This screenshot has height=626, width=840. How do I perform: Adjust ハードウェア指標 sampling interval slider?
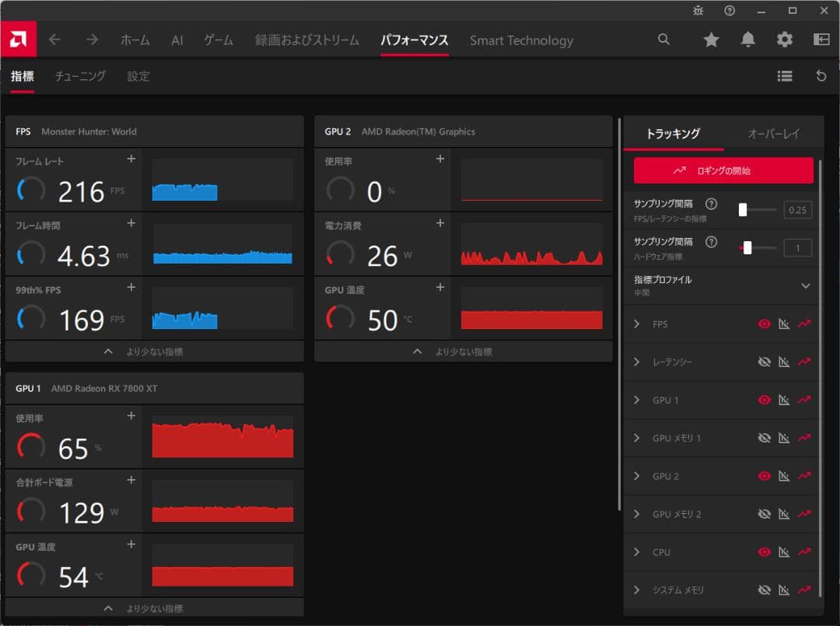coord(758,247)
